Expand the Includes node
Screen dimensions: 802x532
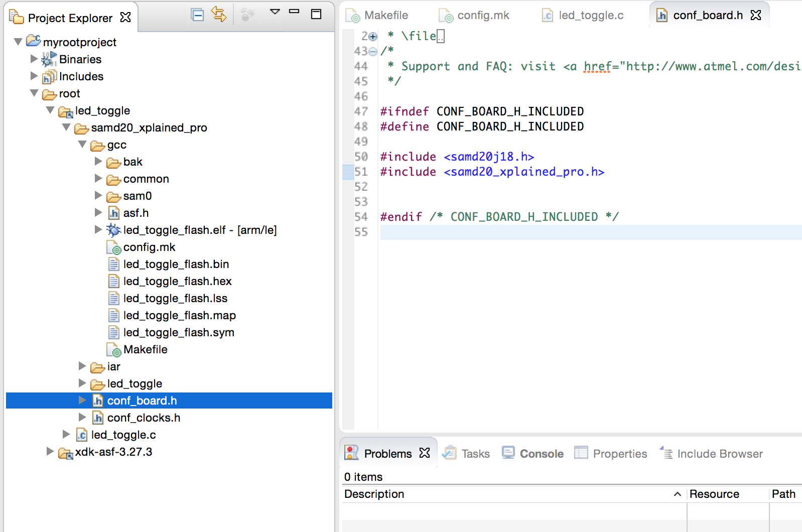(x=34, y=76)
